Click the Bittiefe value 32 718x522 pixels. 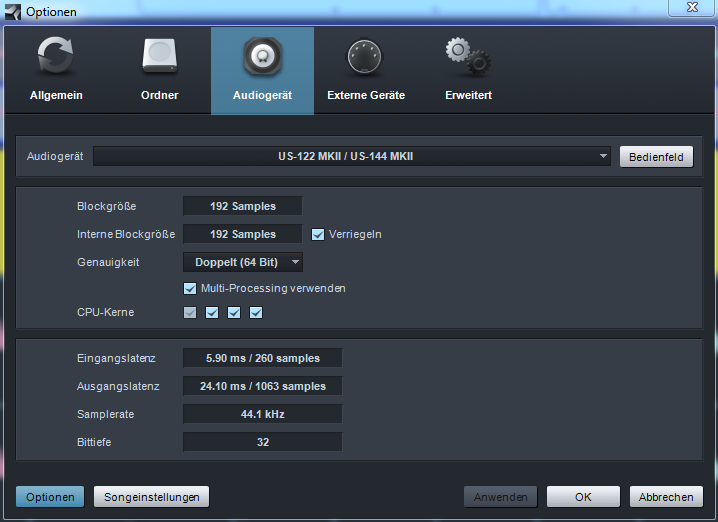click(x=263, y=442)
